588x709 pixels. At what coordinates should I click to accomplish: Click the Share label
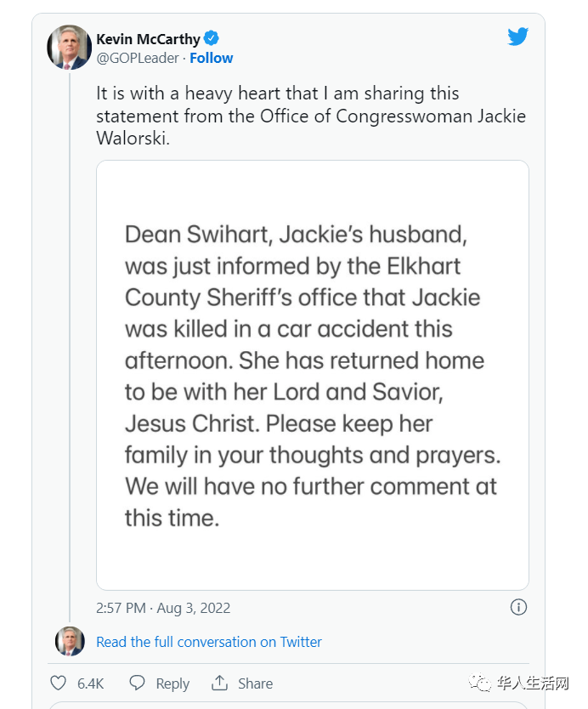256,683
